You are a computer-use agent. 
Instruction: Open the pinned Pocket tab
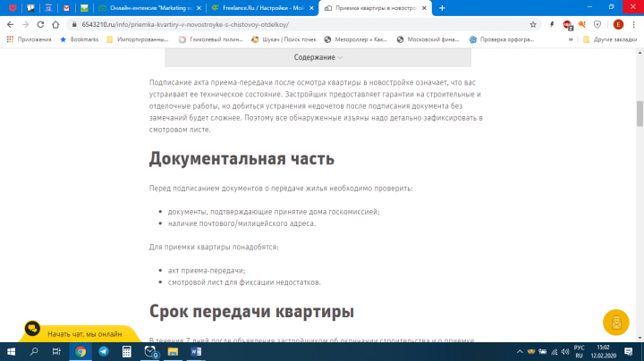(x=13, y=8)
